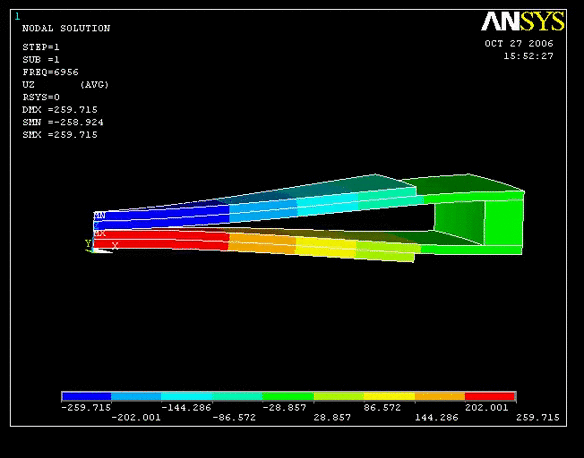Click the cyan legend color band
Image resolution: width=584 pixels, height=458 pixels.
click(187, 396)
